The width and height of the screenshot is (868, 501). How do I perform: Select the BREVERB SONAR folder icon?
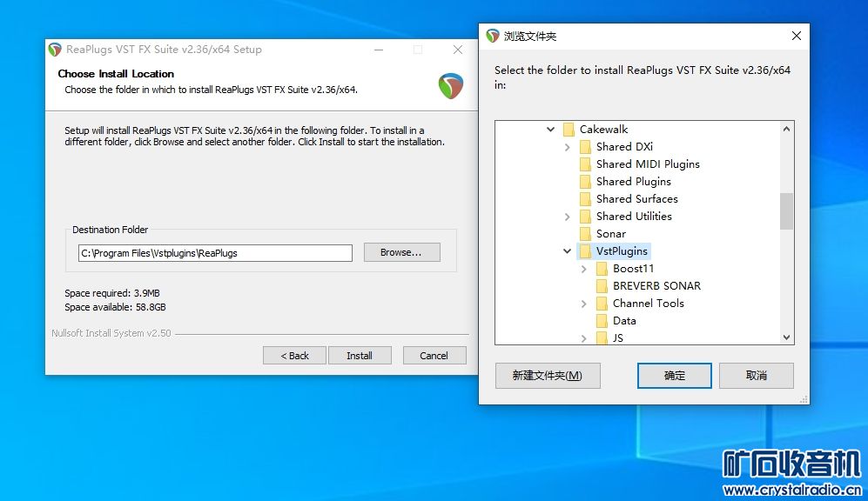click(x=602, y=286)
